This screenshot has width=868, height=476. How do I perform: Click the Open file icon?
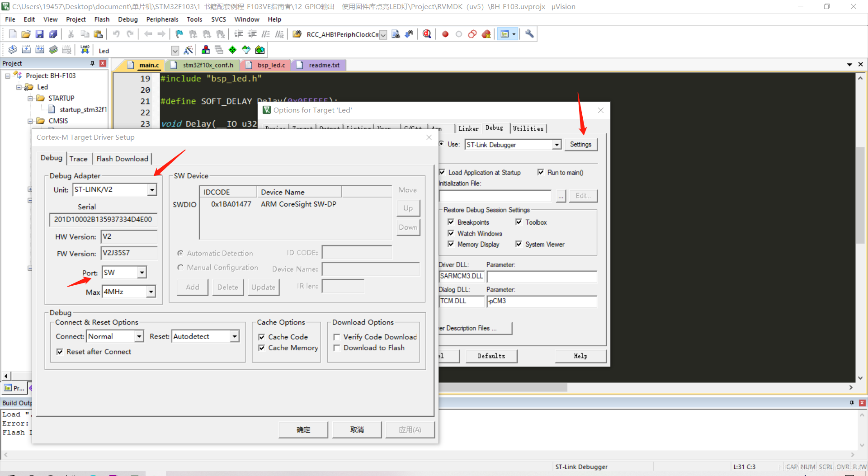[26, 34]
